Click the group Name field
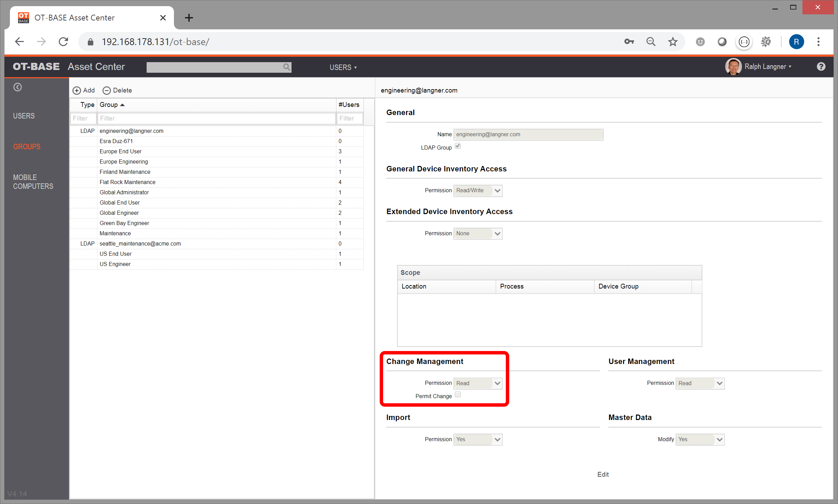838x504 pixels. coord(528,135)
